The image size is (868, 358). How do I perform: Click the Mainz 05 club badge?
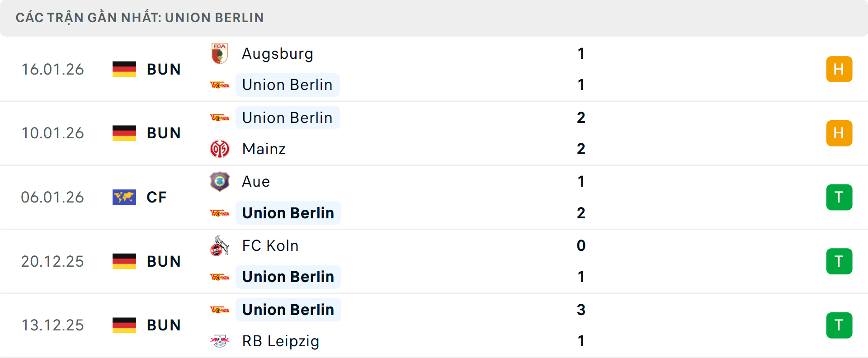[x=220, y=149]
